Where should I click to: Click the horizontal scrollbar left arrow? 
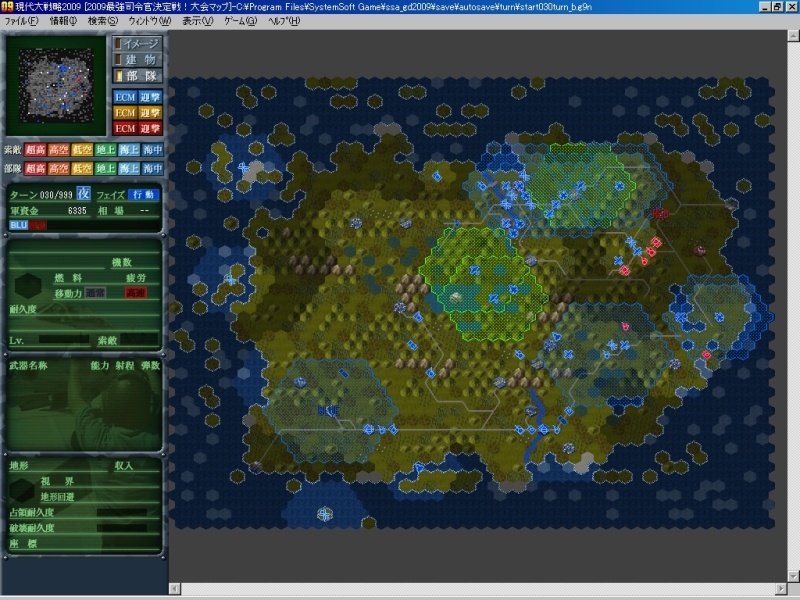click(x=174, y=589)
